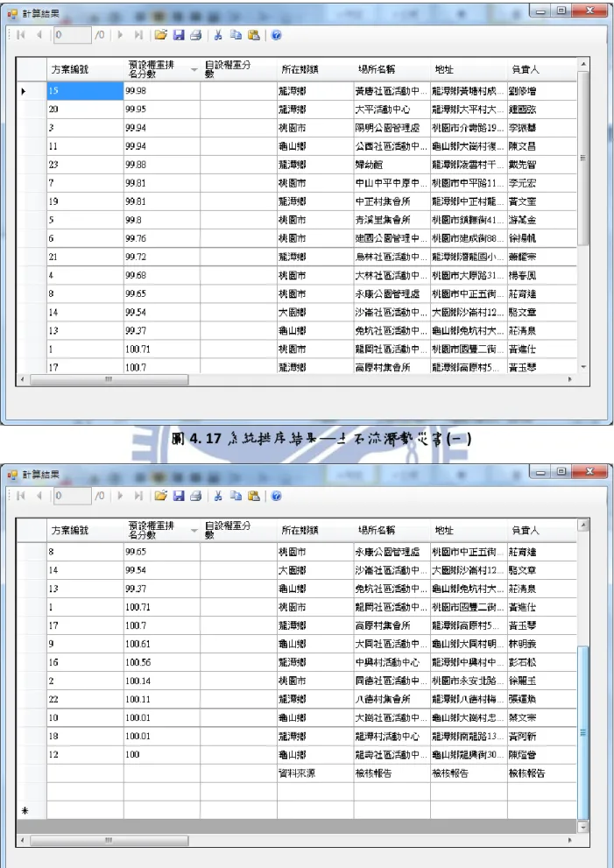Click 場所名稱 column header in lower grid
This screenshot has width=614, height=868.
392,530
